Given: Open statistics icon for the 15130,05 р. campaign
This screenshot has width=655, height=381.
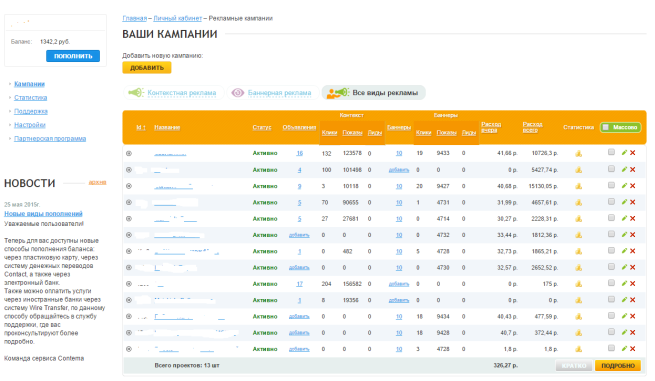Looking at the screenshot, I should point(579,186).
